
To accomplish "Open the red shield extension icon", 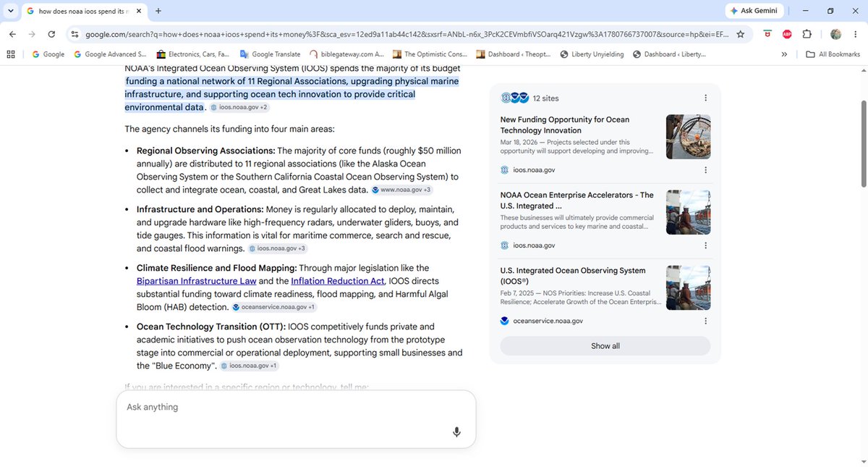I will [767, 34].
